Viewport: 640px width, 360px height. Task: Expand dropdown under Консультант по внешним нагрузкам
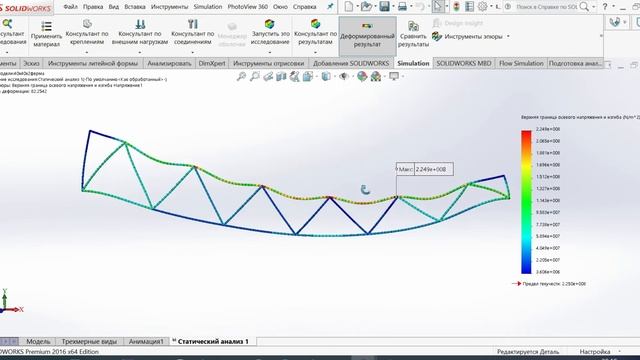click(x=140, y=52)
